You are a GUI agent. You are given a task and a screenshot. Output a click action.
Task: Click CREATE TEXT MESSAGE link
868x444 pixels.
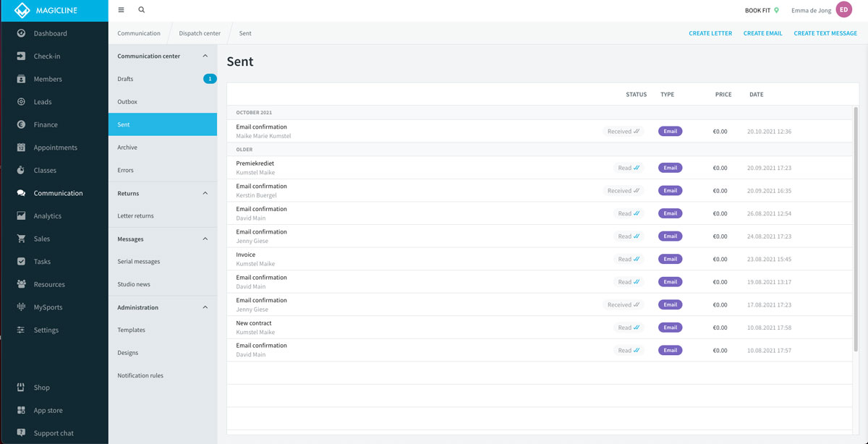pos(825,33)
